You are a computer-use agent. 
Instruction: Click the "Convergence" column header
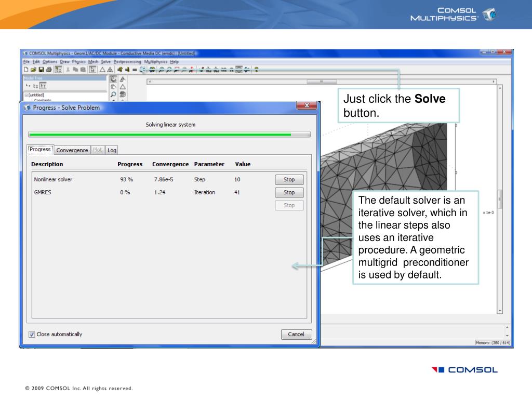pyautogui.click(x=170, y=164)
